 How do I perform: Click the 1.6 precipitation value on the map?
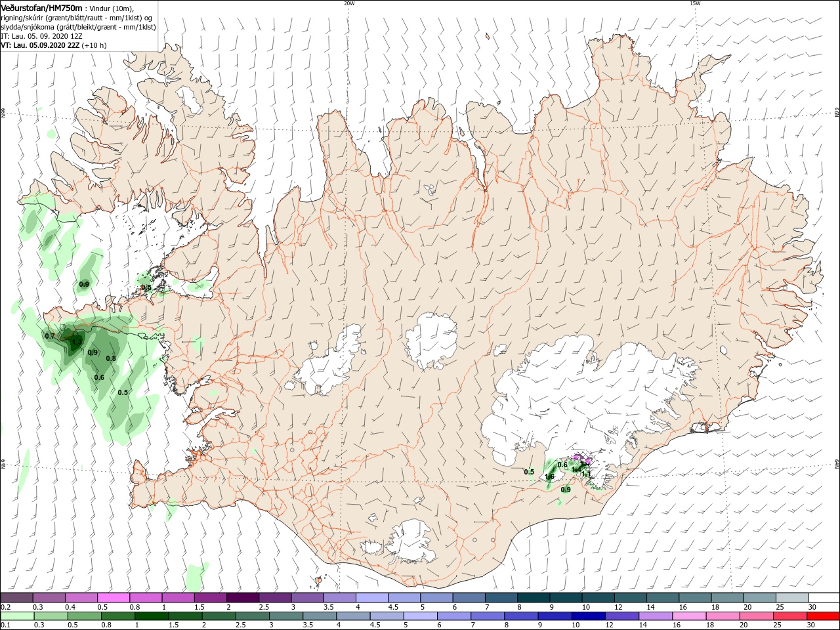point(550,476)
